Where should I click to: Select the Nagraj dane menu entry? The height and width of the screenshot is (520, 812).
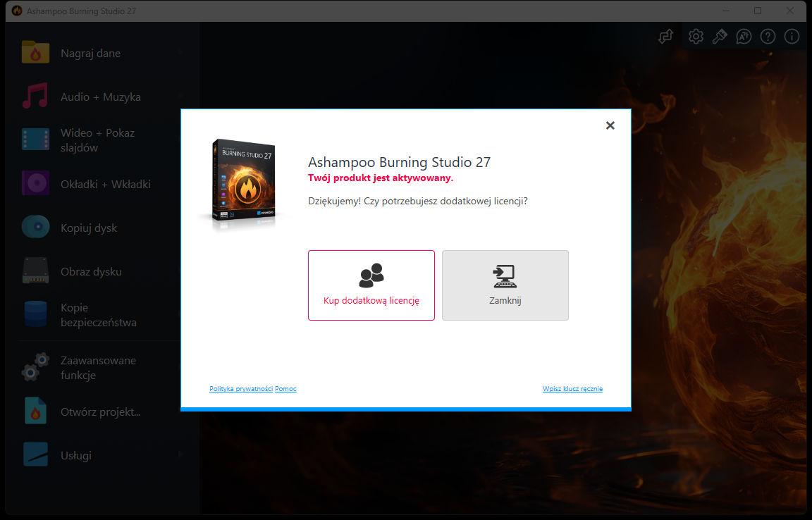tap(102, 53)
